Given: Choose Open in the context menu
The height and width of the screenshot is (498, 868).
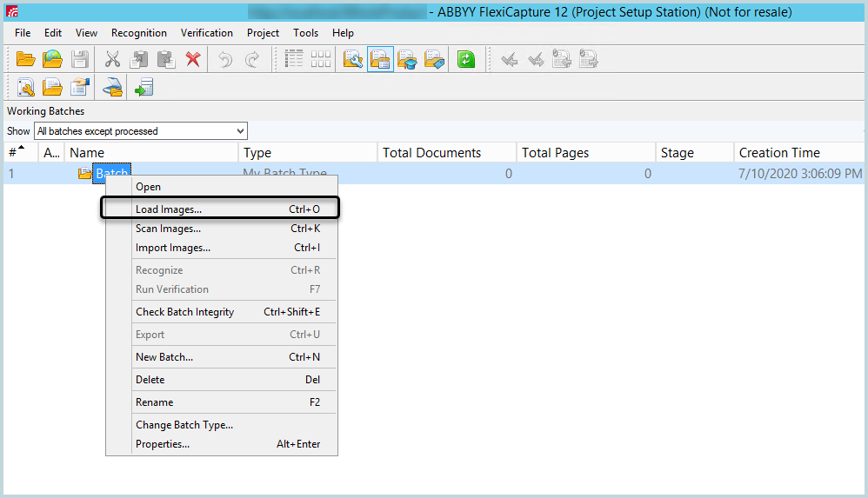Looking at the screenshot, I should 222,187.
